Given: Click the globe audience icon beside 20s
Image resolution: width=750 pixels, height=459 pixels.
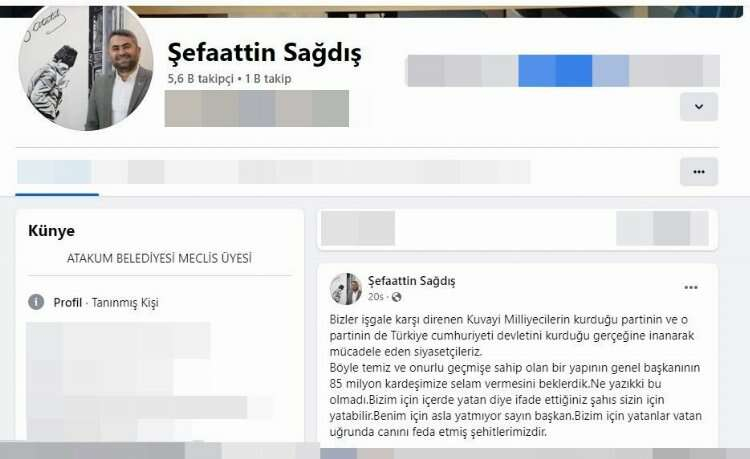Looking at the screenshot, I should (397, 297).
